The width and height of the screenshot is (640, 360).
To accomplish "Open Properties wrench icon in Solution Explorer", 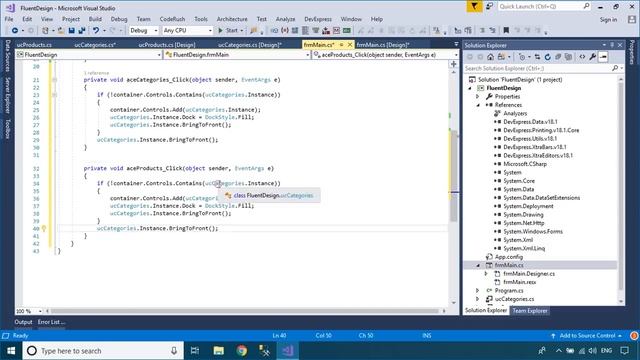I will tap(593, 57).
